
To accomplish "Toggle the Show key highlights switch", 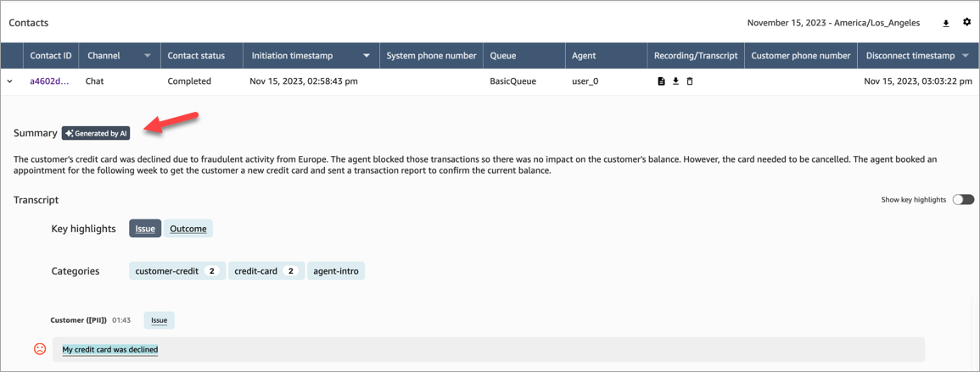I will [962, 200].
